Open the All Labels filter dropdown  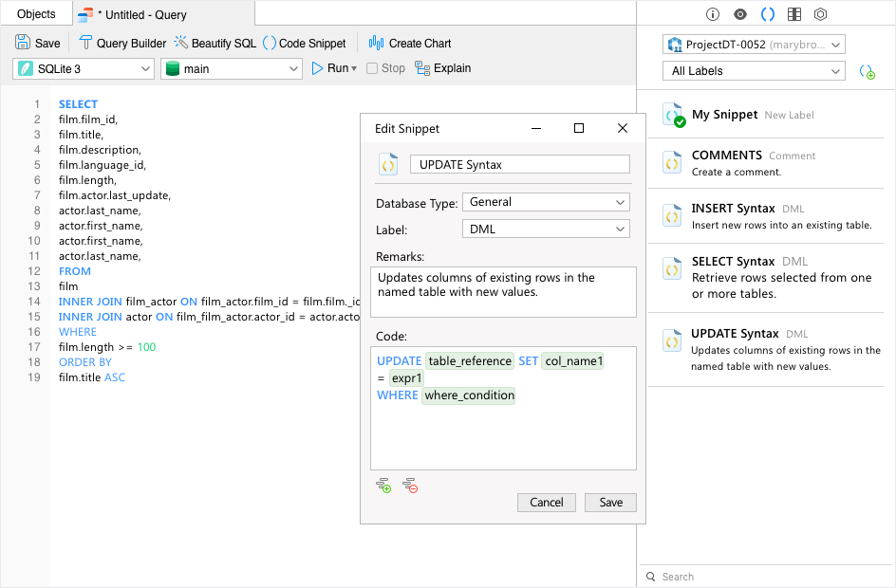(754, 71)
